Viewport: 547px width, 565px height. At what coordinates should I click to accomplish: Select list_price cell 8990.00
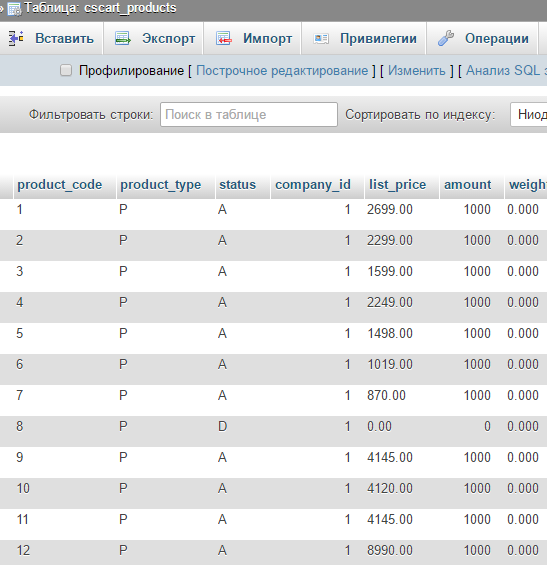click(x=390, y=550)
